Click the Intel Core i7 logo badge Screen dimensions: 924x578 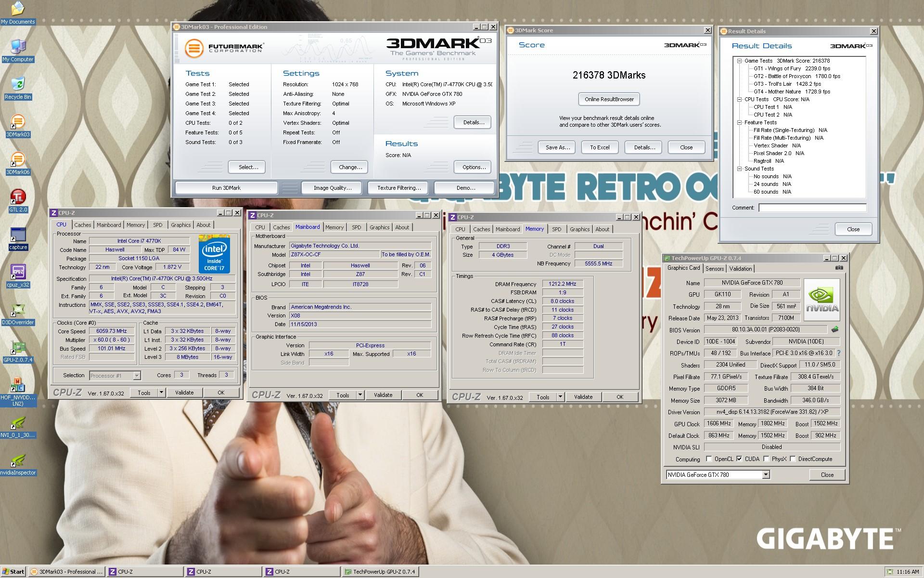click(214, 254)
